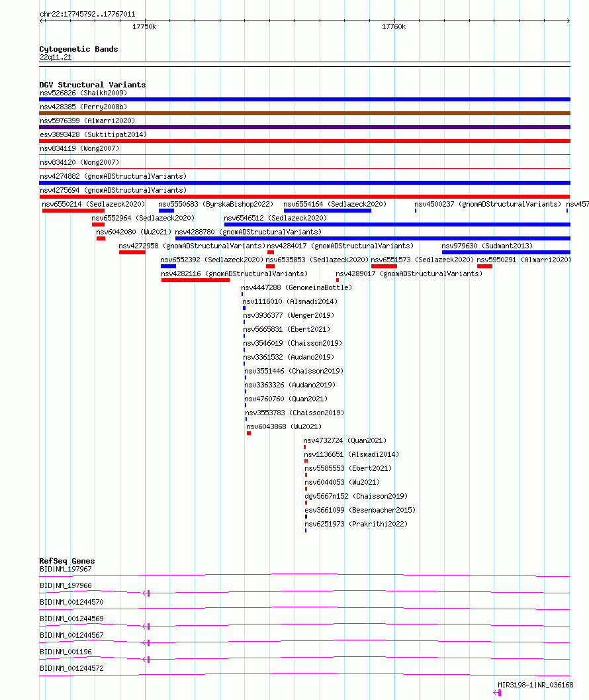
Task: Click the esv3893428 (Suktitipat2014) label
Action: point(93,134)
